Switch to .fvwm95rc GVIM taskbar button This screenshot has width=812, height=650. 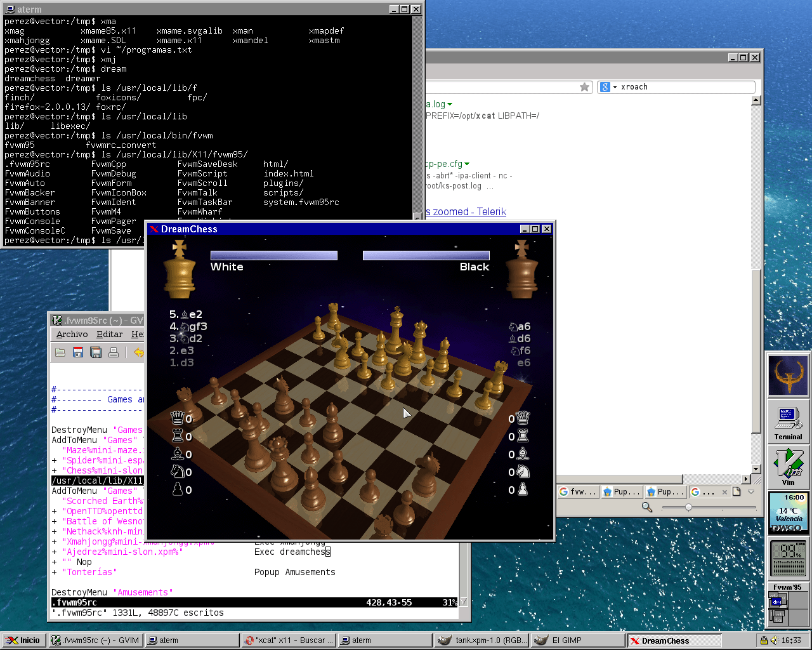pyautogui.click(x=95, y=640)
